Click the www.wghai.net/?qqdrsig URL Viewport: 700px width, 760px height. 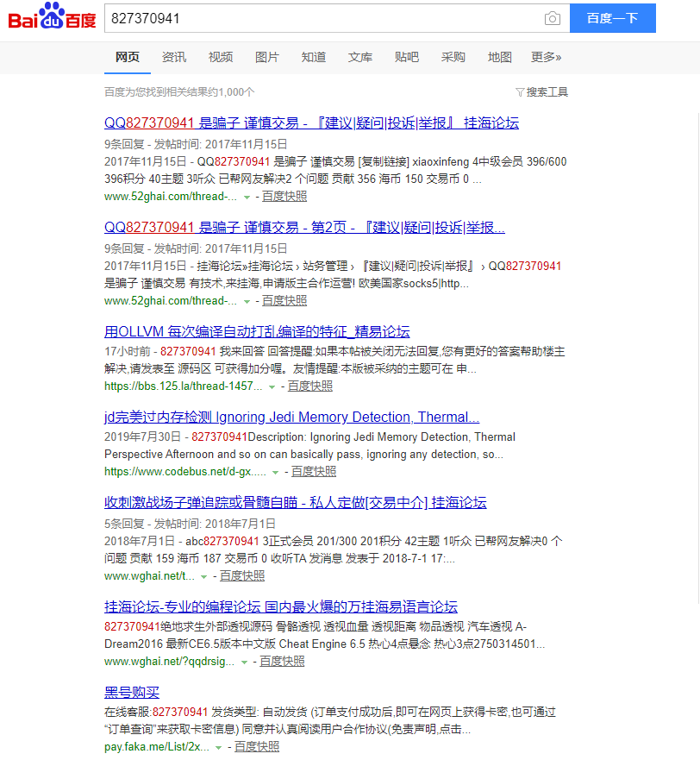tap(169, 662)
